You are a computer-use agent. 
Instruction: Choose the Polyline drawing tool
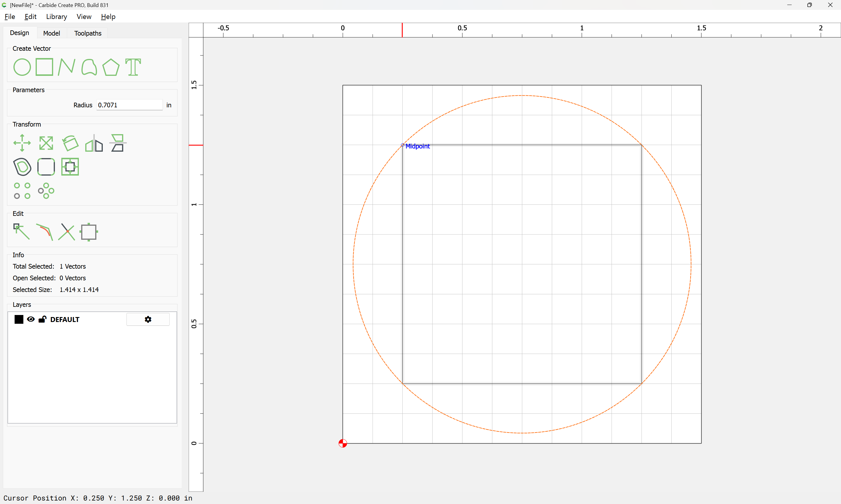tap(66, 67)
